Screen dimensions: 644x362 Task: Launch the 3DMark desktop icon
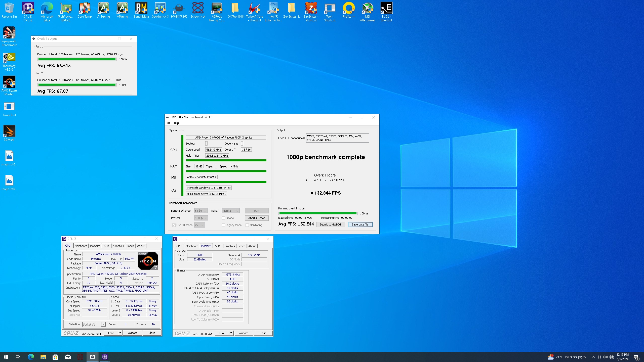point(9,133)
